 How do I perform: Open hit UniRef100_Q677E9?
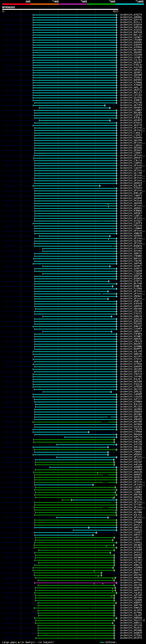(131, 105)
